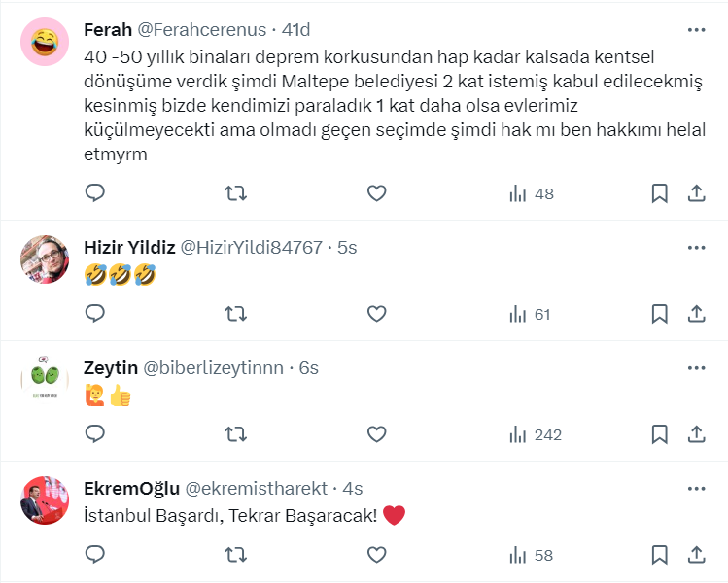
Task: Bookmark Ferah's tweet
Action: (659, 193)
